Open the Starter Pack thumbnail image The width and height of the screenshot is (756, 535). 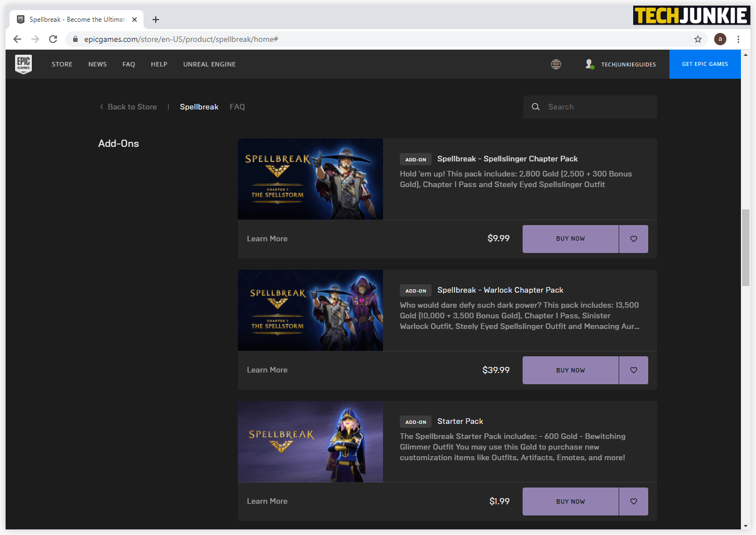pyautogui.click(x=310, y=441)
